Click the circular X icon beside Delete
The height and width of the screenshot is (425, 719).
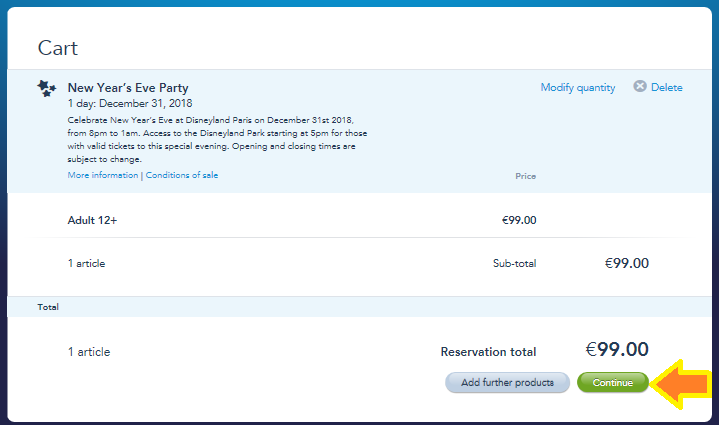(640, 86)
